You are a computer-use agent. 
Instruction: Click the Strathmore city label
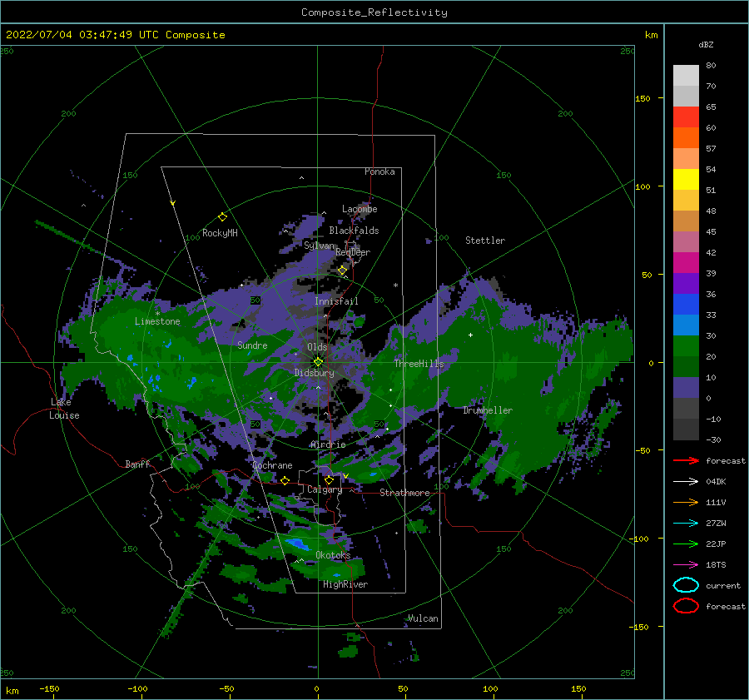404,493
